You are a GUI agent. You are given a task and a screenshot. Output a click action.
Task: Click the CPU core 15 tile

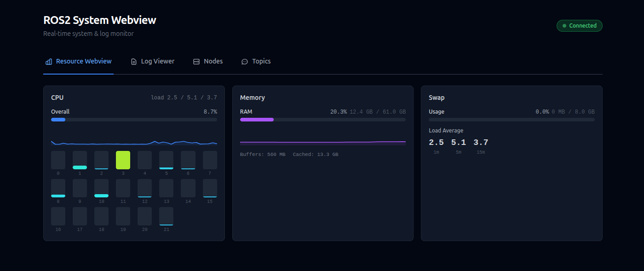210,188
